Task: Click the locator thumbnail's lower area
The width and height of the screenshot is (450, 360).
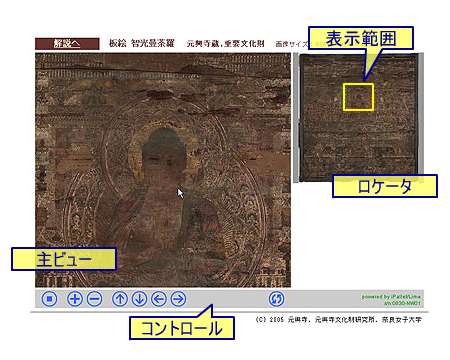Action: tap(358, 157)
